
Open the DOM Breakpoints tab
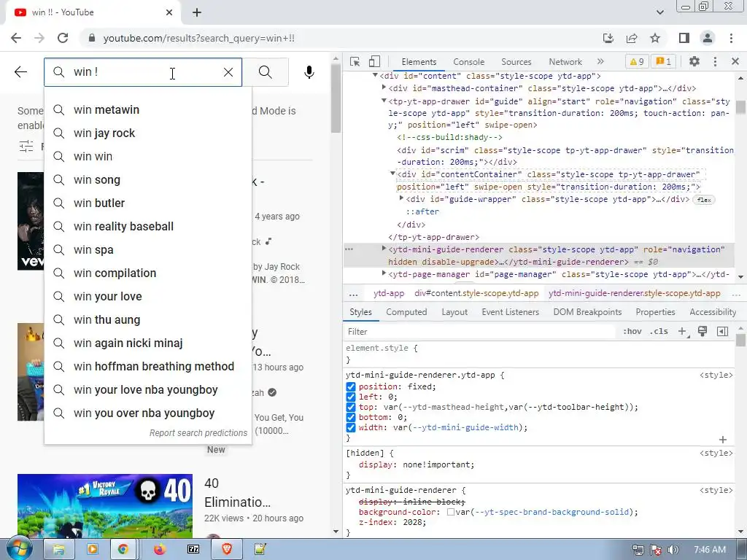(x=587, y=312)
